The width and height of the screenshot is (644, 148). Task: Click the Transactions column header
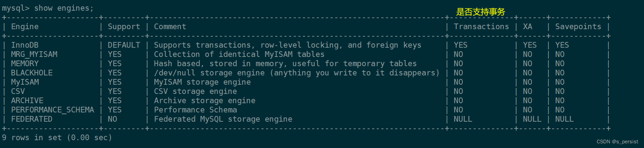[481, 27]
